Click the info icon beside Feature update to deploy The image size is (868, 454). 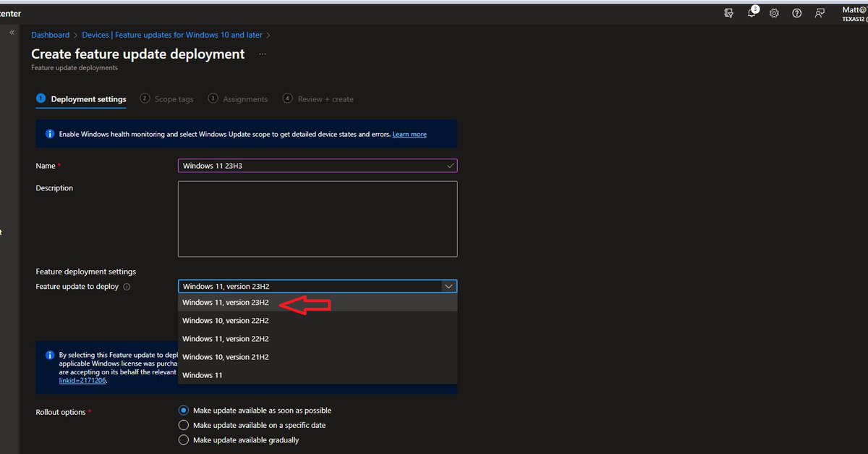[x=127, y=287]
